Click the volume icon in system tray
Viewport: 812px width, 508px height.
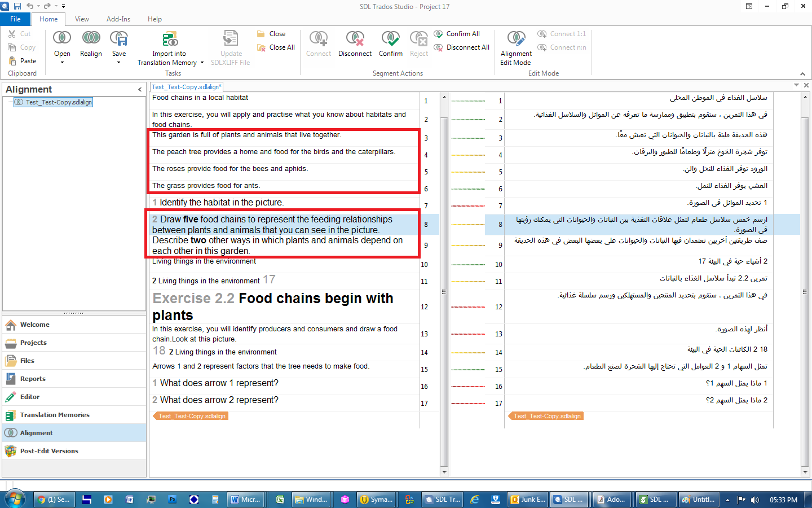pos(755,500)
